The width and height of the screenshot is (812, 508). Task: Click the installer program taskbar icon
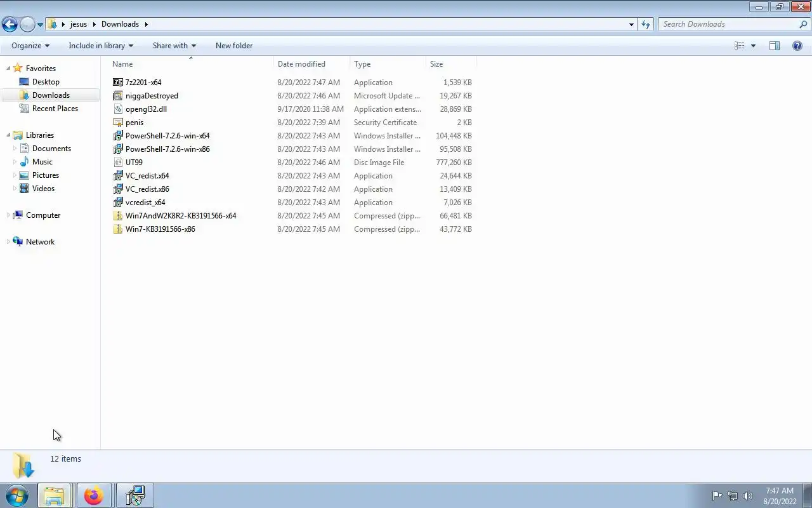tap(134, 495)
